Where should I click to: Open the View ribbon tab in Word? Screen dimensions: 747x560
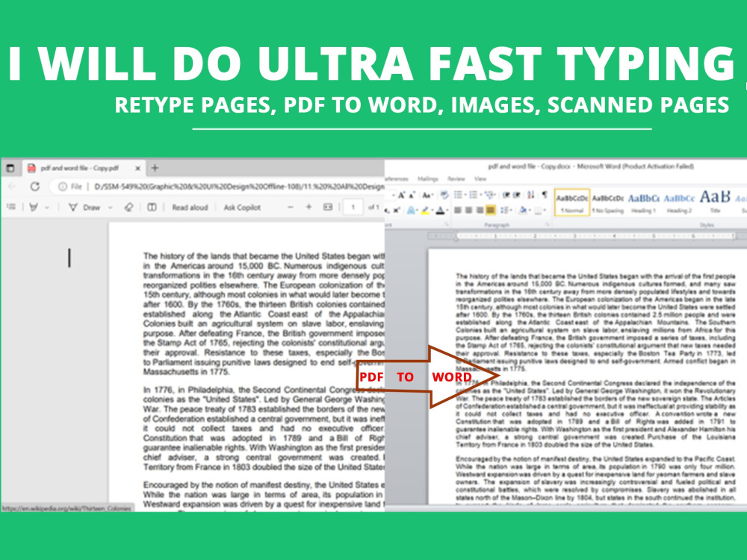[480, 178]
